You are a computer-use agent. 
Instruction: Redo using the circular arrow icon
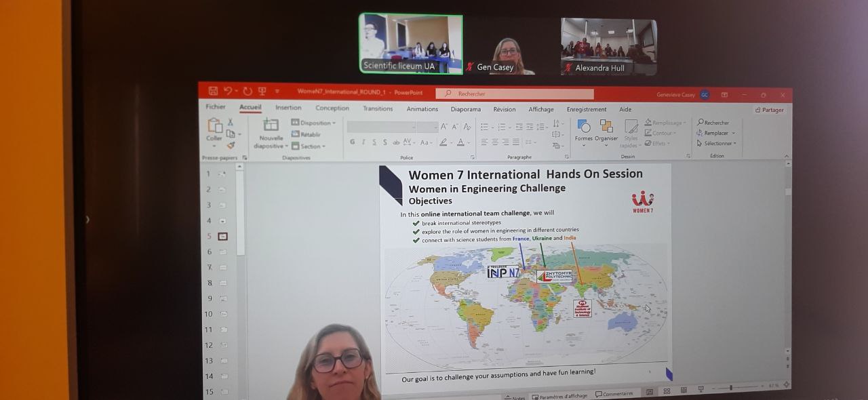point(248,91)
